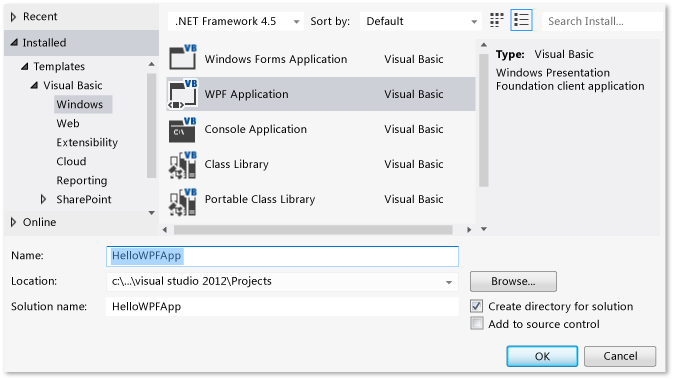Click the template list vertical scrollbar thumb
This screenshot has width=674, height=380.
(x=484, y=120)
